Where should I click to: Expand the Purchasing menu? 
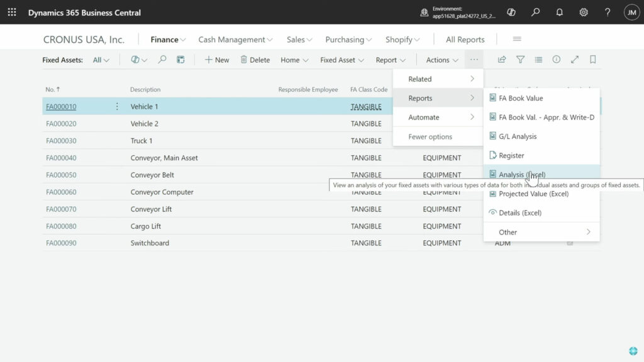pyautogui.click(x=348, y=40)
